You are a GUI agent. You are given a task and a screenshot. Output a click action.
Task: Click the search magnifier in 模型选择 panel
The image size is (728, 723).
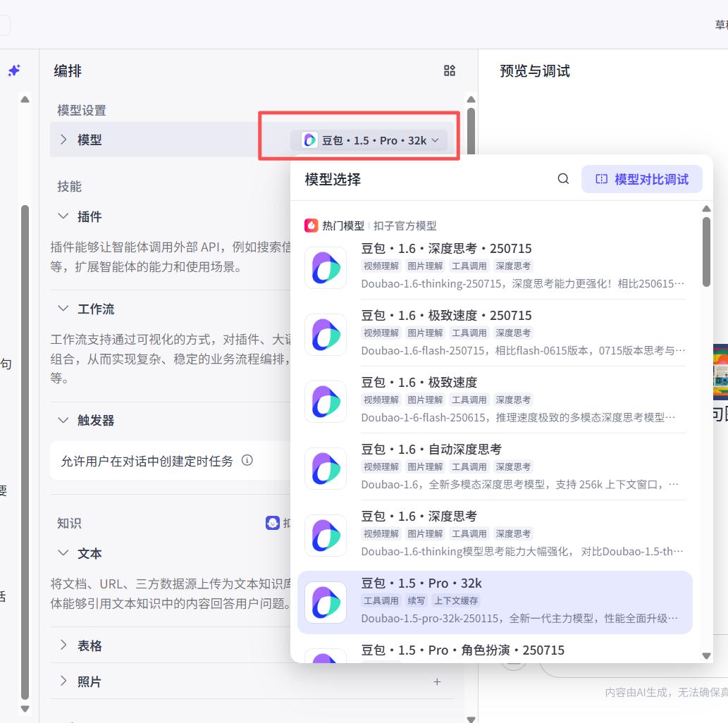pos(562,179)
